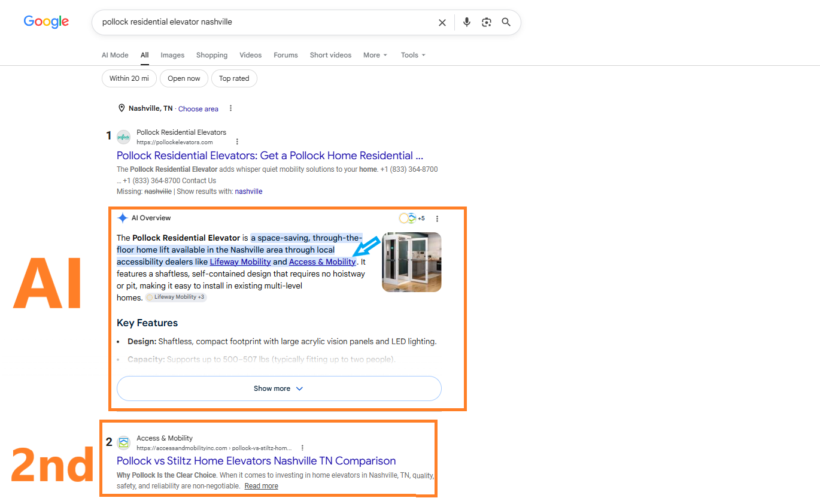
Task: Switch to AI Mode tab
Action: (x=115, y=55)
